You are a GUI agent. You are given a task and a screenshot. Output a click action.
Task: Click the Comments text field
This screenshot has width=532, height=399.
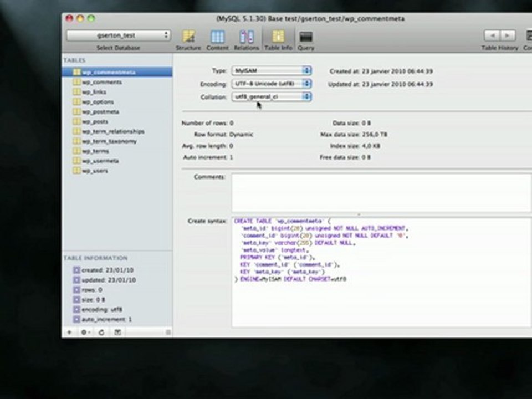click(x=382, y=193)
